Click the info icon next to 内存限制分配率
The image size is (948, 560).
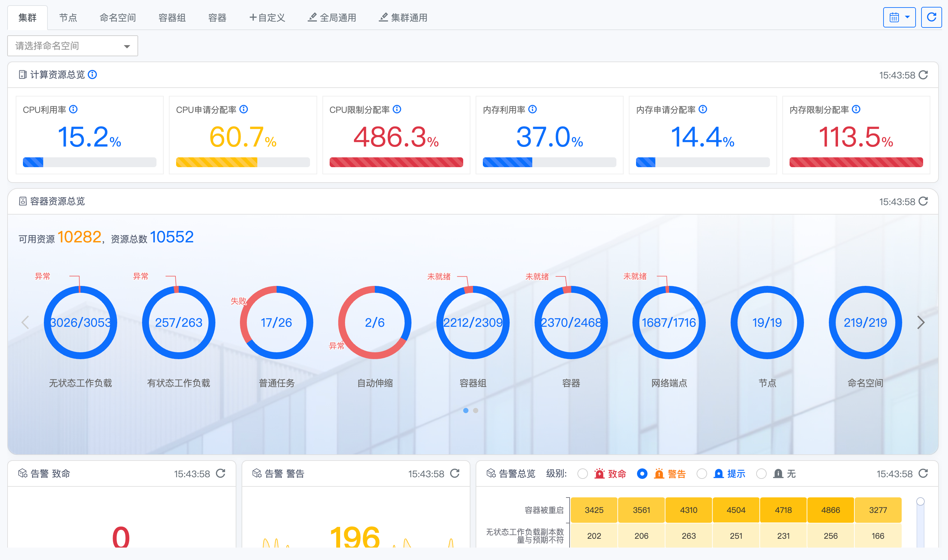coord(856,109)
